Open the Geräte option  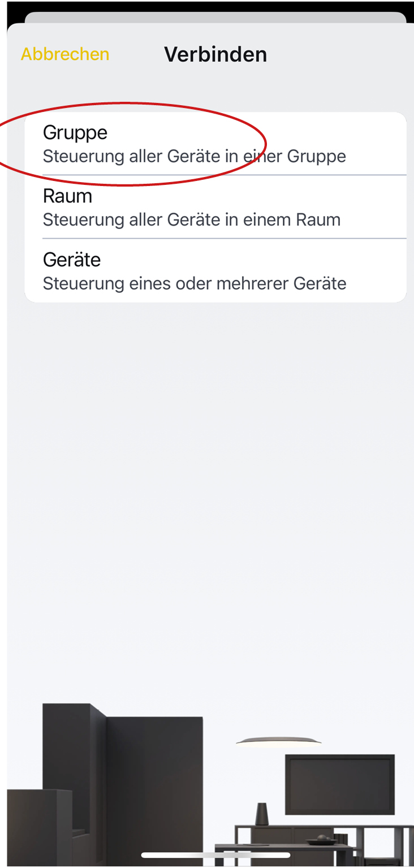point(72,260)
